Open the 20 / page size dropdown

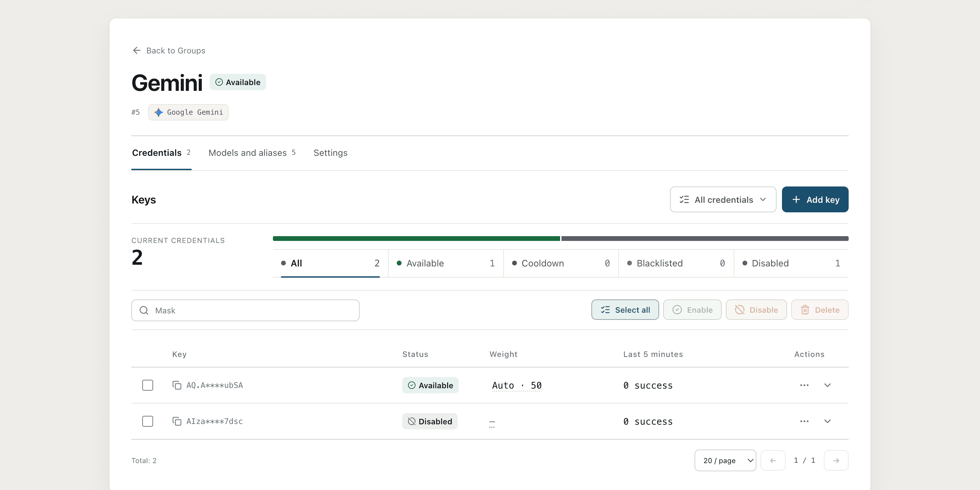725,460
